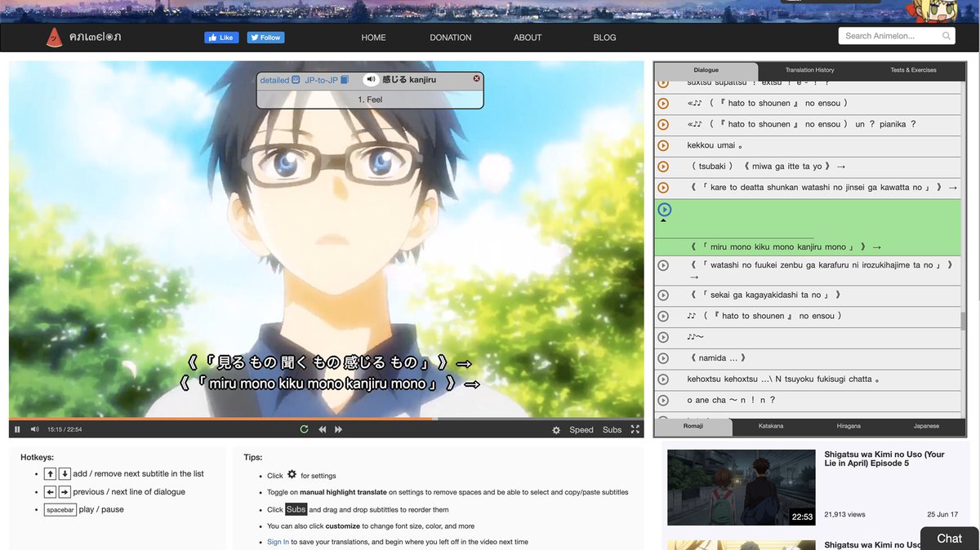This screenshot has width=980, height=550.
Task: Open the Chat button
Action: pyautogui.click(x=950, y=539)
